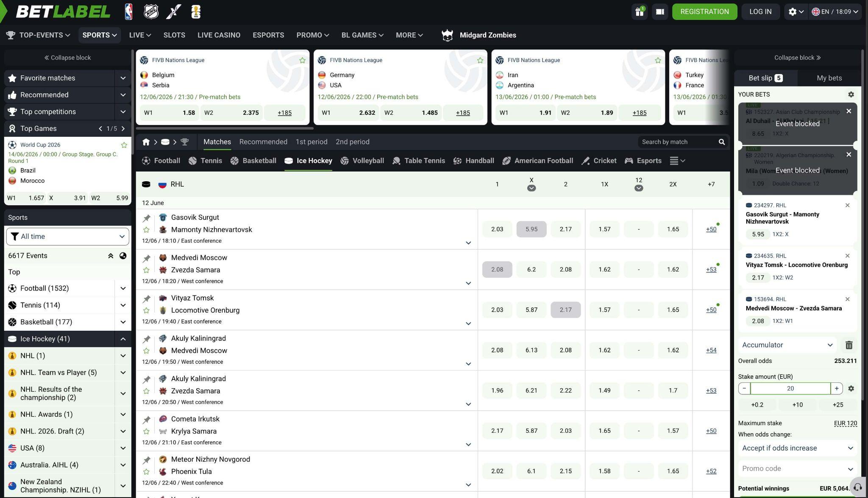Decrease stake with minus button
The width and height of the screenshot is (868, 498).
744,388
